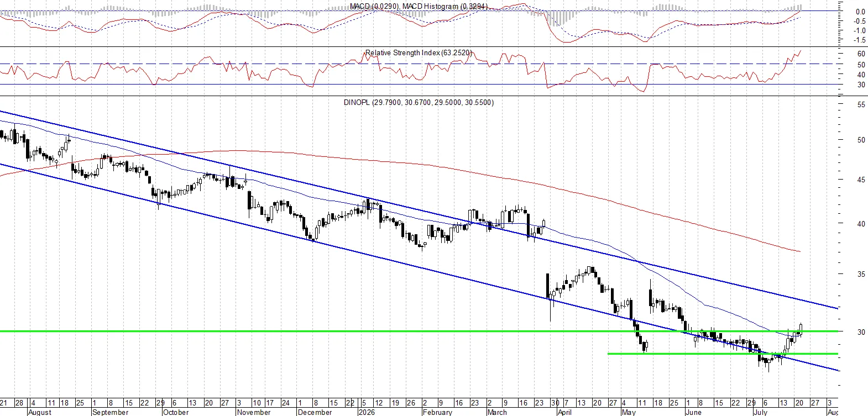Click the DINOPL price chart title
This screenshot has height=416, width=868.
(x=419, y=102)
